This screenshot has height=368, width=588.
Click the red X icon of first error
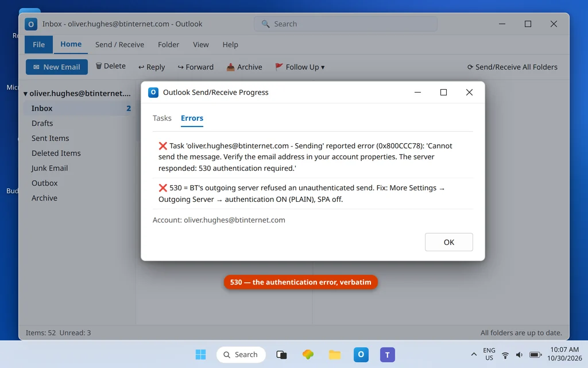tap(163, 145)
